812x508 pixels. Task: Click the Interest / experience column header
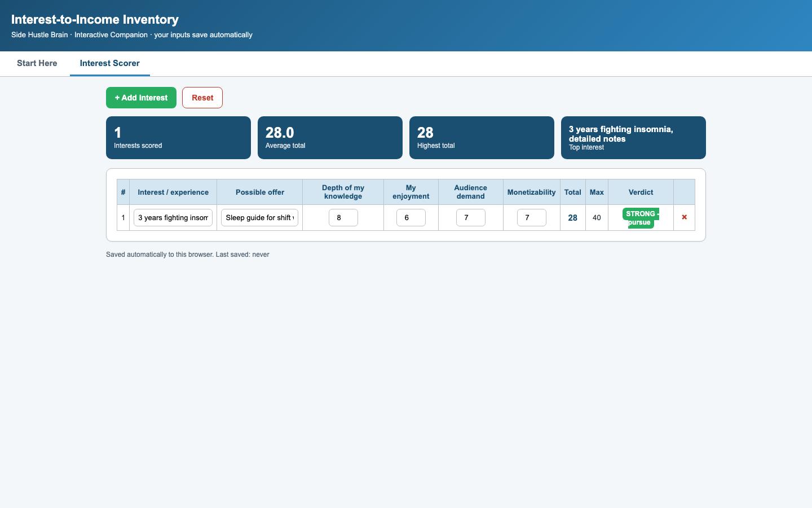(x=173, y=192)
